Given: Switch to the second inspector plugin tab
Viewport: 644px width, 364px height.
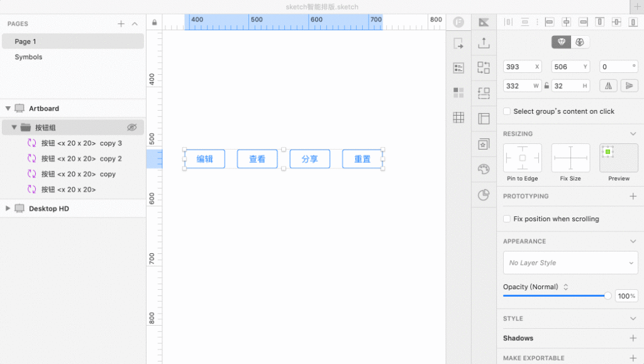Looking at the screenshot, I should click(x=580, y=42).
